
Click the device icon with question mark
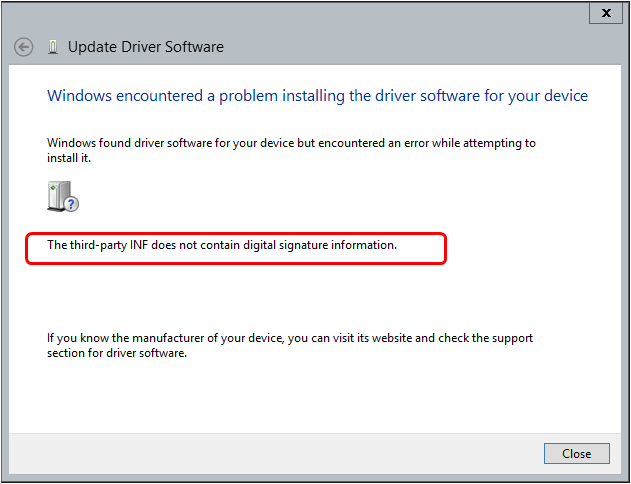62,196
